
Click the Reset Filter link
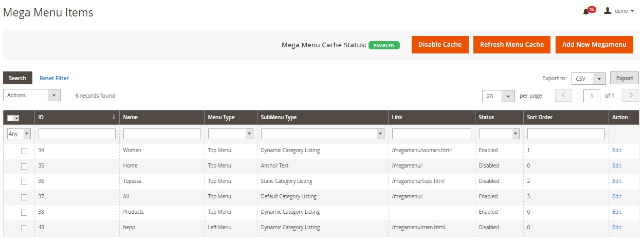(x=54, y=78)
